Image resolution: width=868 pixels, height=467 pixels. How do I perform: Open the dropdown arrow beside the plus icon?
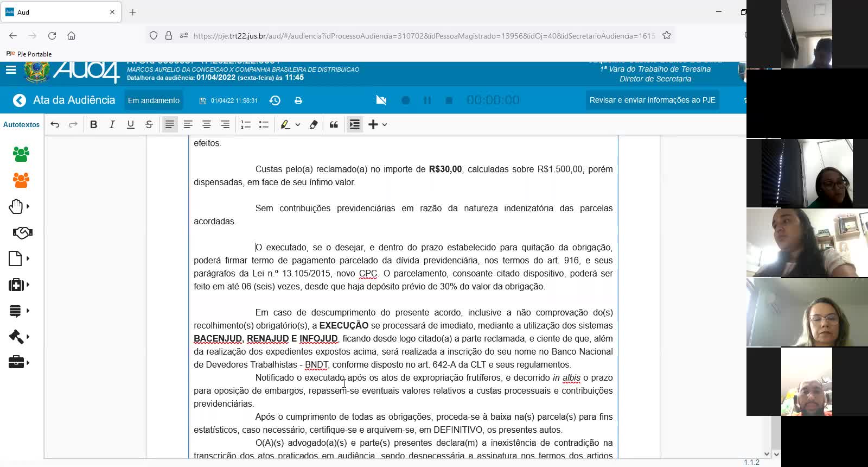point(385,125)
